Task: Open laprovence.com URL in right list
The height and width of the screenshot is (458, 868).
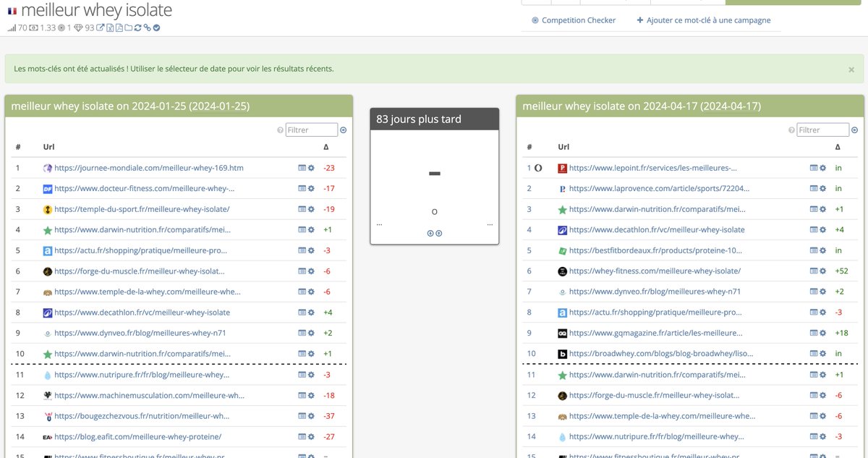Action: [660, 189]
